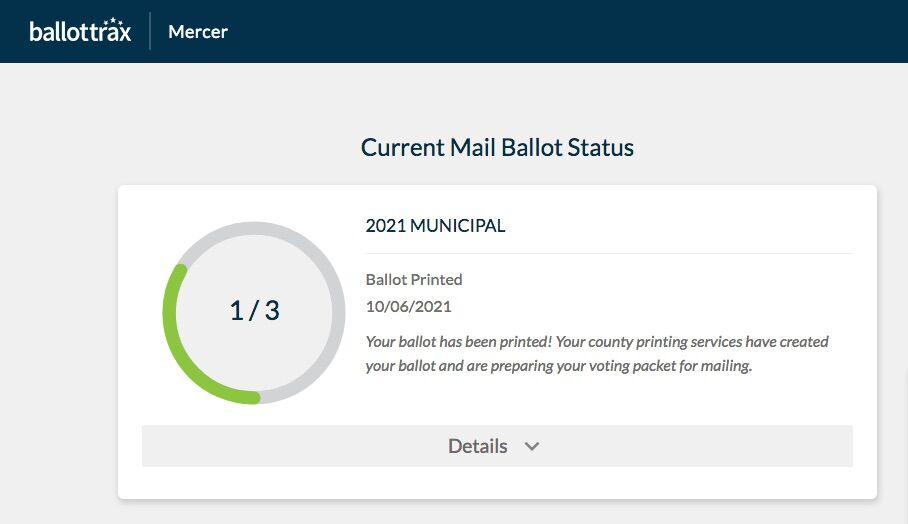Viewport: 908px width, 524px height.
Task: Click the ballottrax logo
Action: [80, 31]
